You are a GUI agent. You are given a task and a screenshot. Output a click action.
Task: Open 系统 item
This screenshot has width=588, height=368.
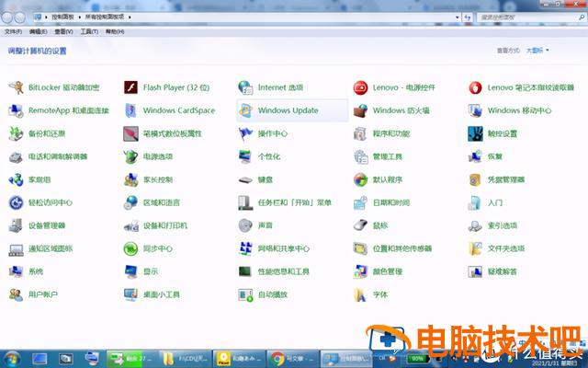click(x=27, y=271)
